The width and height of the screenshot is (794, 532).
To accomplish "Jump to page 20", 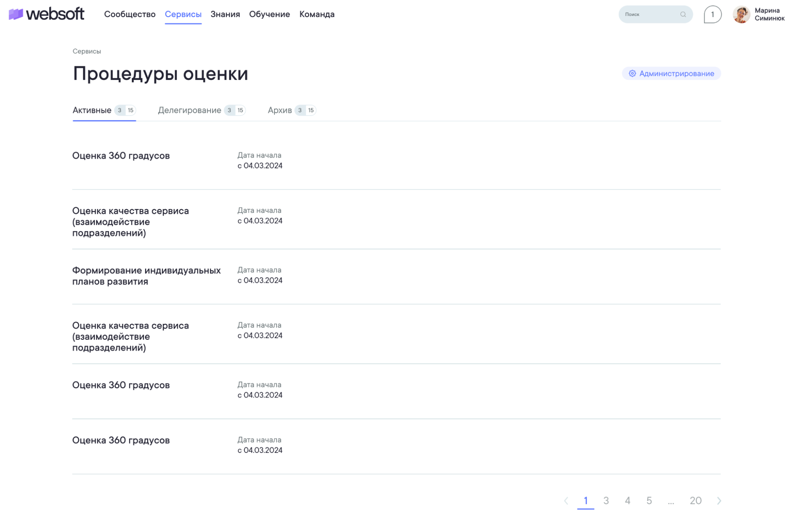I will [x=695, y=501].
